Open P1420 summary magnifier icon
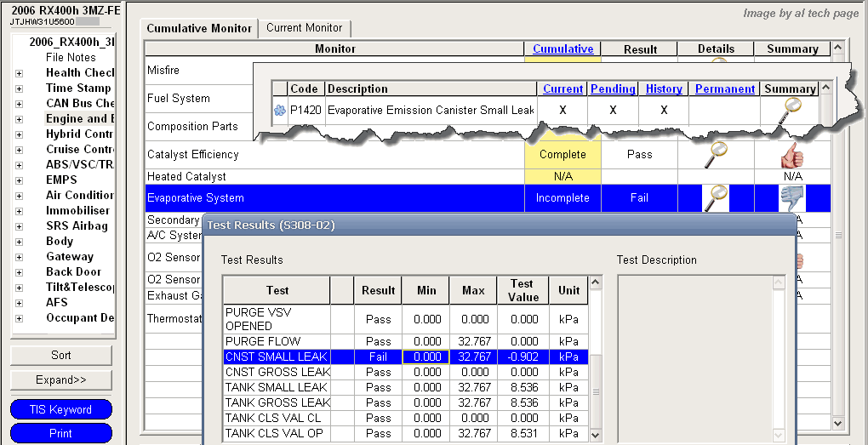 pyautogui.click(x=792, y=109)
